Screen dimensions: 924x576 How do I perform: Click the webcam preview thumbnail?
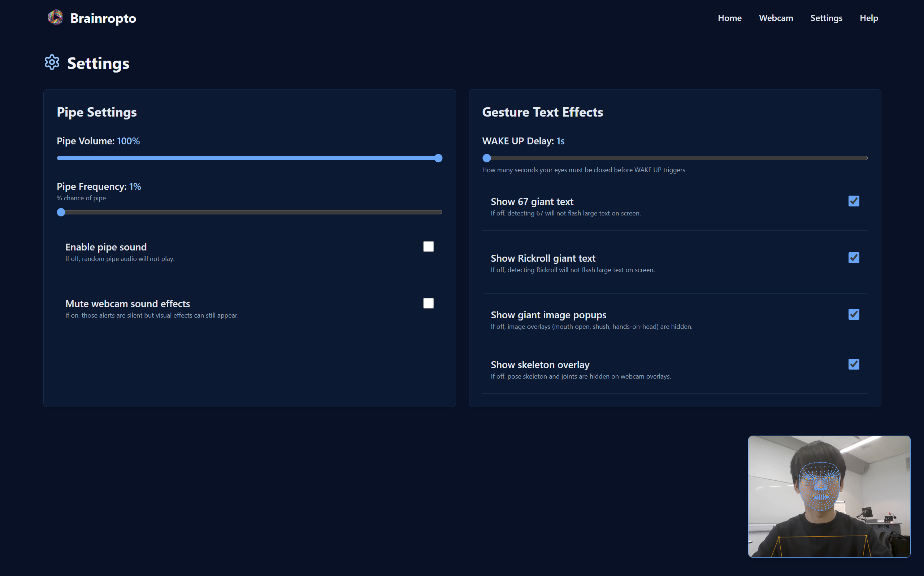(x=829, y=496)
